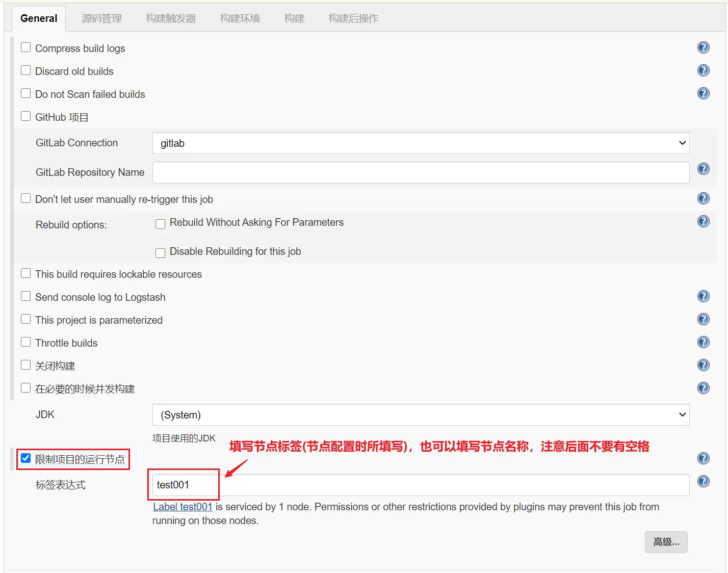The width and height of the screenshot is (728, 573).
Task: Open help for Compress build logs
Action: [703, 47]
